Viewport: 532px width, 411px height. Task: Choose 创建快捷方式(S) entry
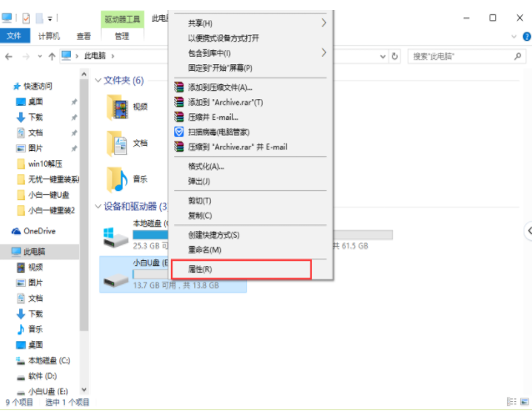(x=213, y=235)
